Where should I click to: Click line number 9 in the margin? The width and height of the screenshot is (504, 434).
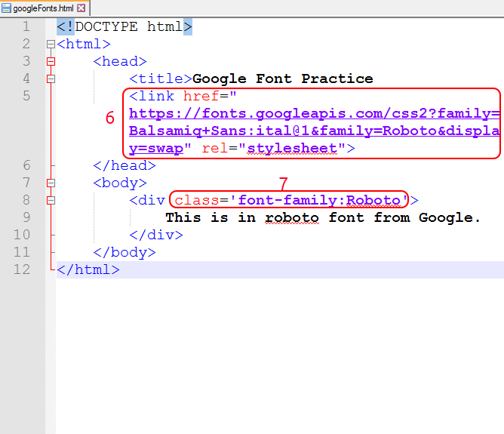click(26, 217)
